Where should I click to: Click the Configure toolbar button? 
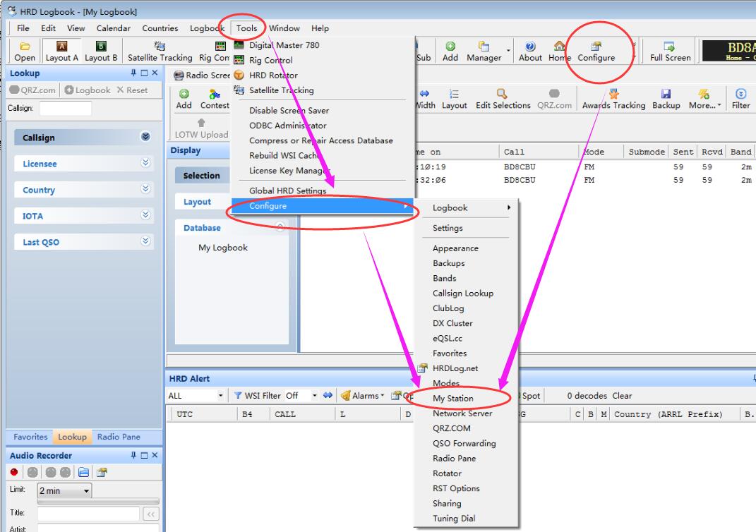coord(596,51)
